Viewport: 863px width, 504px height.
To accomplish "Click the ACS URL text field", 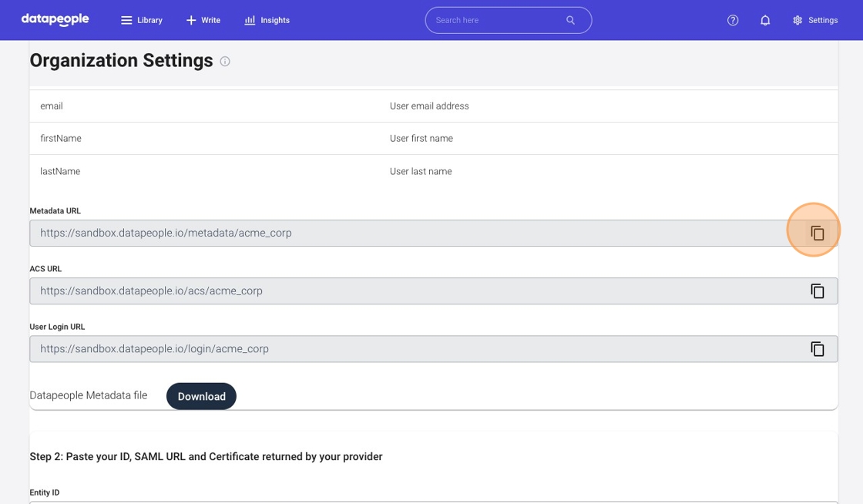I will tap(408, 291).
